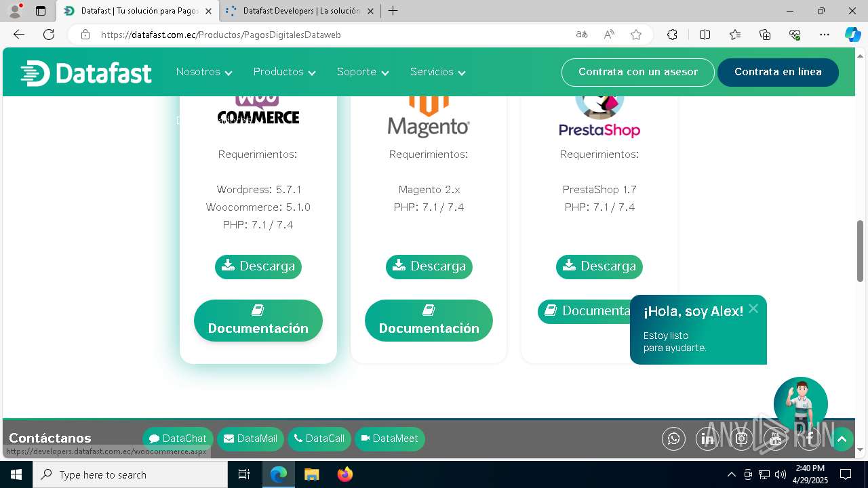Screen dimensions: 868x488
Task: Open the favorites list
Action: (735, 35)
